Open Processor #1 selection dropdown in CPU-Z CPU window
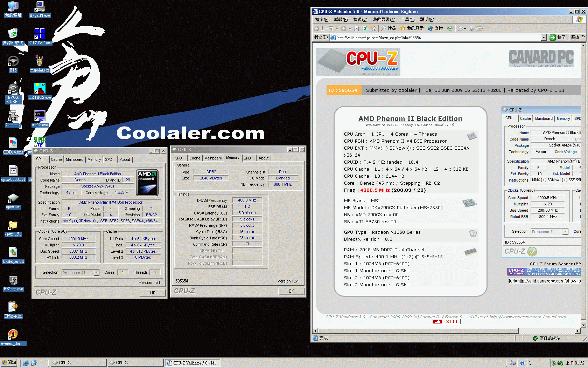 tap(96, 273)
